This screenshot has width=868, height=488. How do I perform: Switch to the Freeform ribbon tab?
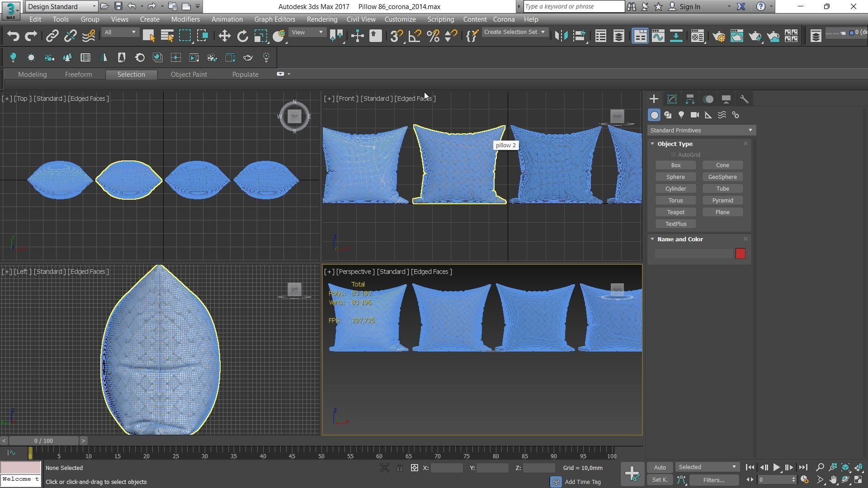click(x=78, y=75)
